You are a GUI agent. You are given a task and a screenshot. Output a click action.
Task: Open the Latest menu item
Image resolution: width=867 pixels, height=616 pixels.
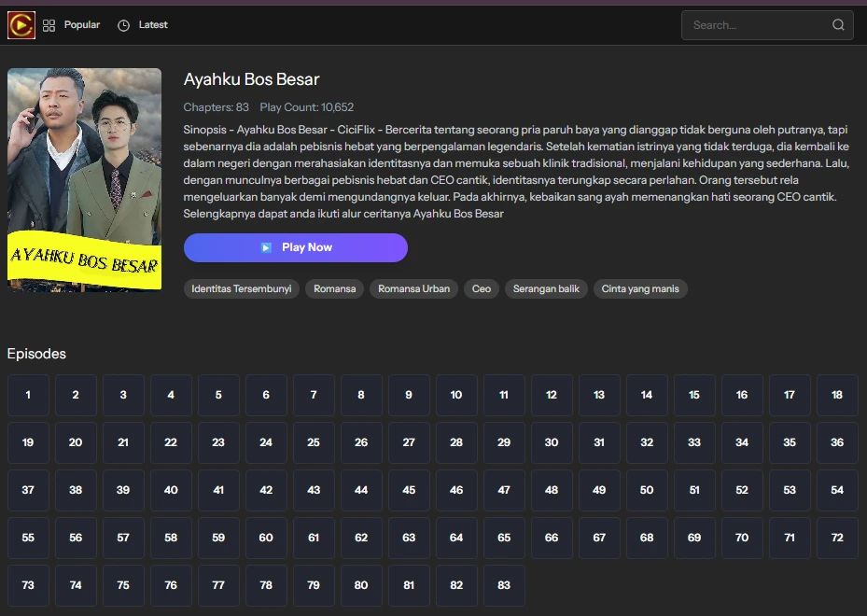[x=153, y=25]
